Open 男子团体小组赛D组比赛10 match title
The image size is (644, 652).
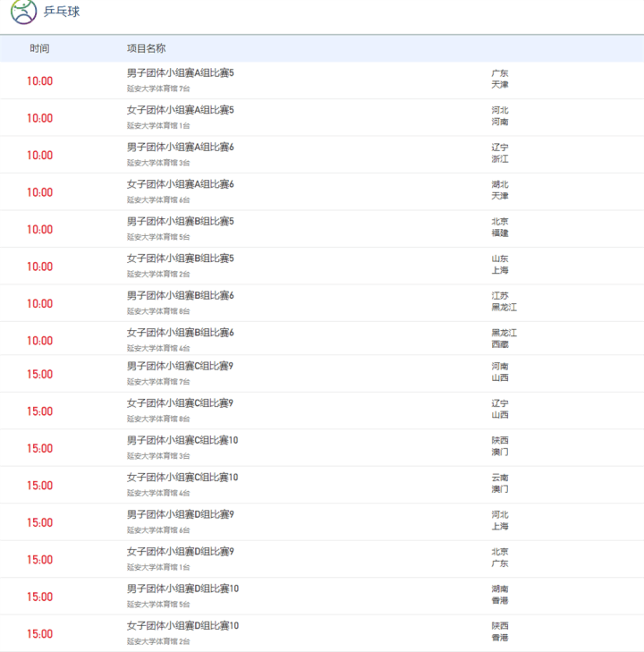(x=183, y=588)
